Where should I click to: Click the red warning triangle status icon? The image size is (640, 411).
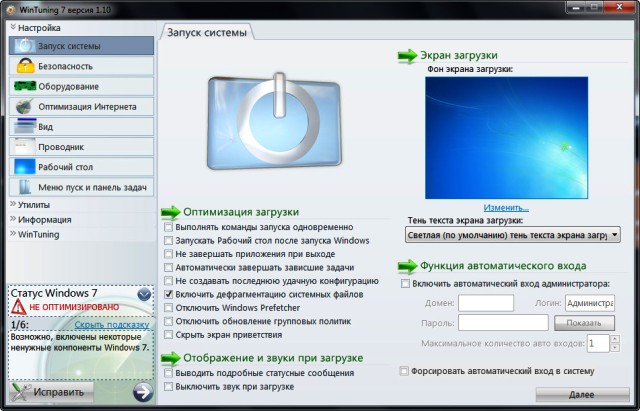coord(18,307)
